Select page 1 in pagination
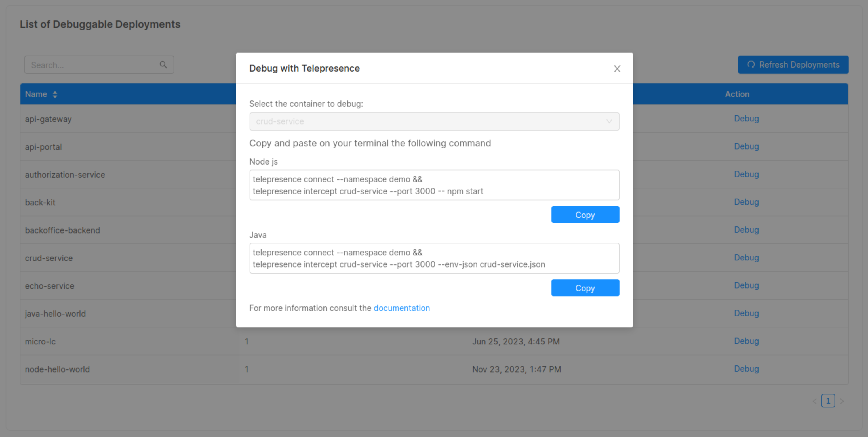This screenshot has height=437, width=868. (828, 401)
